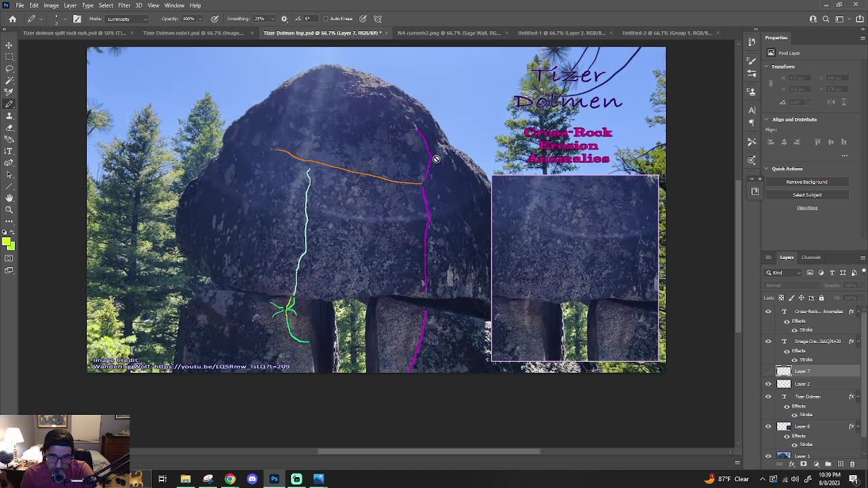Toggle Effects visibility under Tizer Dolmen layer
This screenshot has height=488, width=868.
(787, 406)
